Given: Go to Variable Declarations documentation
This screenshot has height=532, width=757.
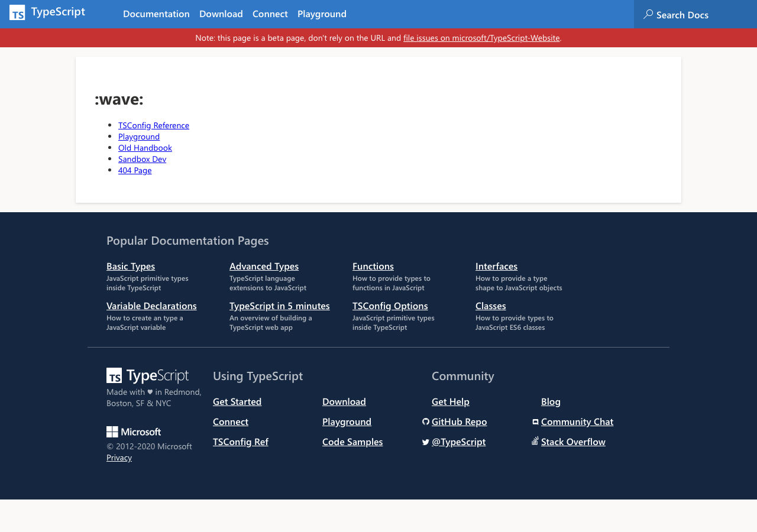Looking at the screenshot, I should [151, 306].
